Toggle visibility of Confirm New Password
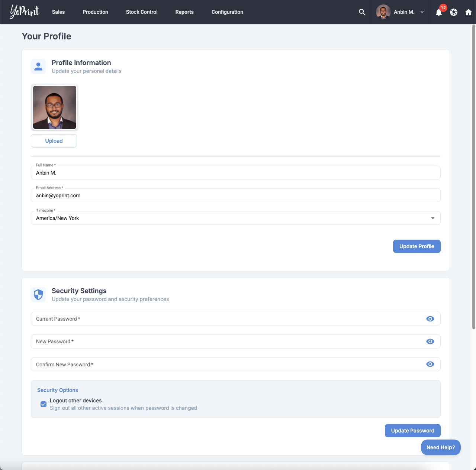 (x=430, y=364)
